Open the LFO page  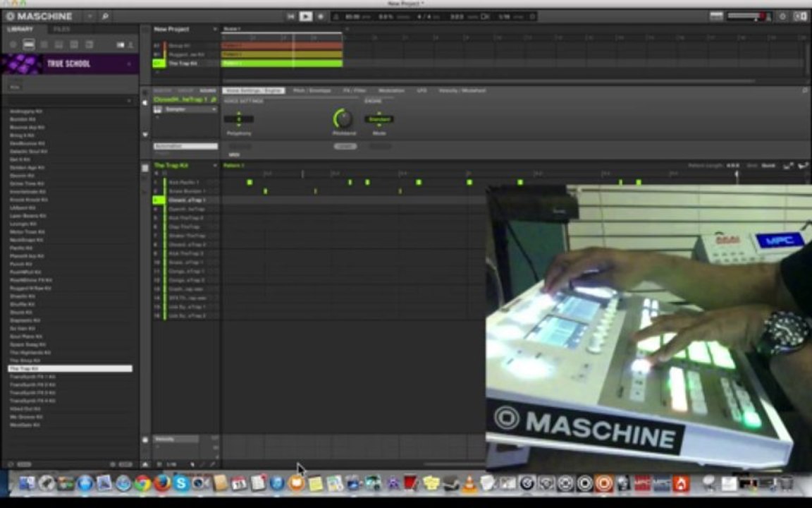[422, 91]
